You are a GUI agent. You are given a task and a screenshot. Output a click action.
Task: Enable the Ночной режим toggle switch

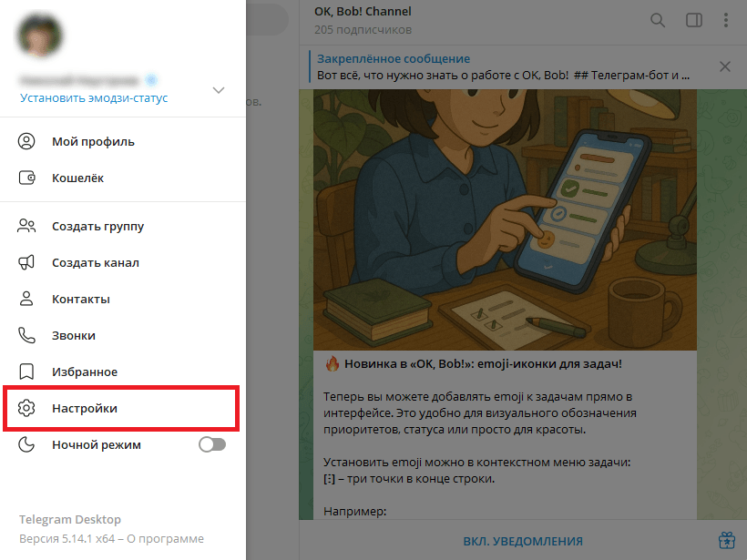[x=211, y=444]
